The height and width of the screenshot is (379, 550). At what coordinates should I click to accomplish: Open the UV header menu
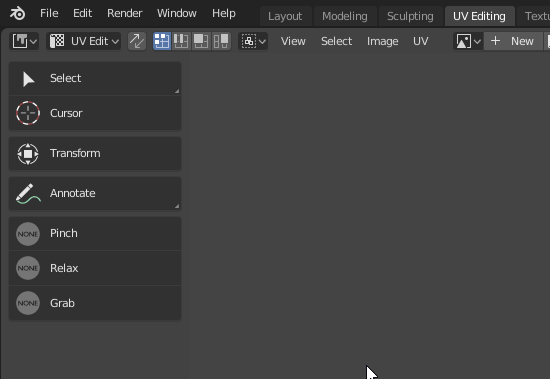tap(421, 41)
